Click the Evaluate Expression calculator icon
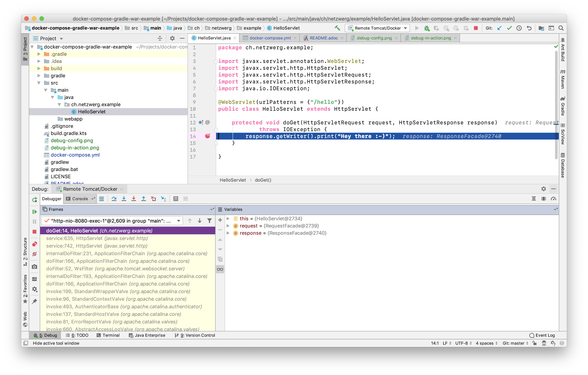Viewport: 588px width, 375px height. [176, 199]
